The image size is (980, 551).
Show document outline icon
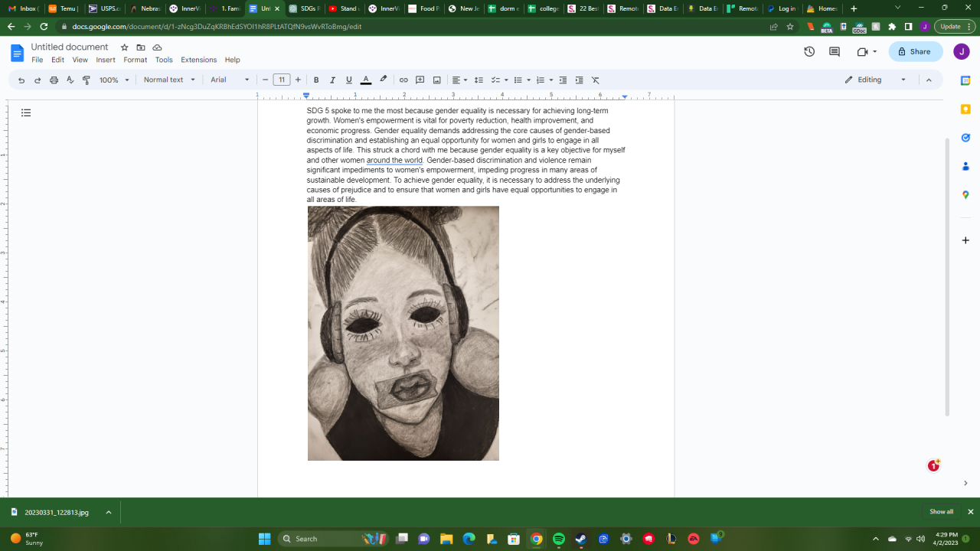[x=26, y=112]
